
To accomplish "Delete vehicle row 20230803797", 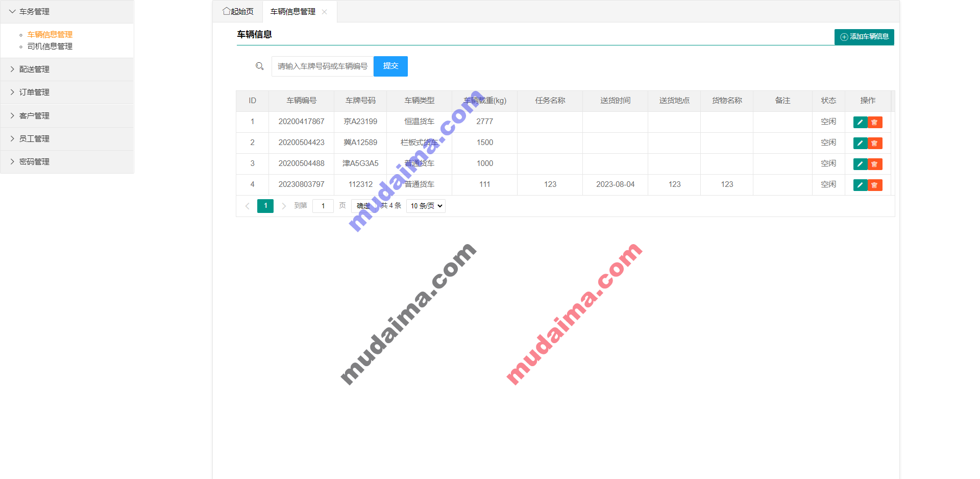I will [875, 185].
